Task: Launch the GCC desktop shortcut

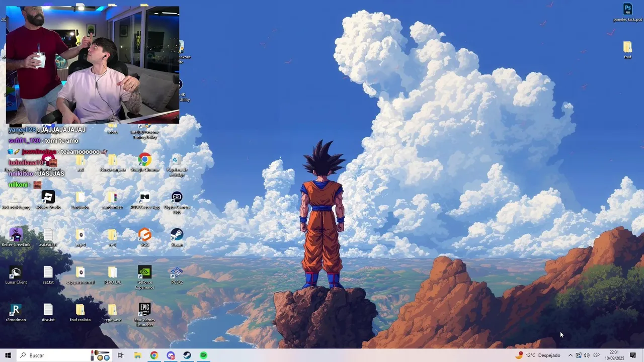Action: coord(145,237)
